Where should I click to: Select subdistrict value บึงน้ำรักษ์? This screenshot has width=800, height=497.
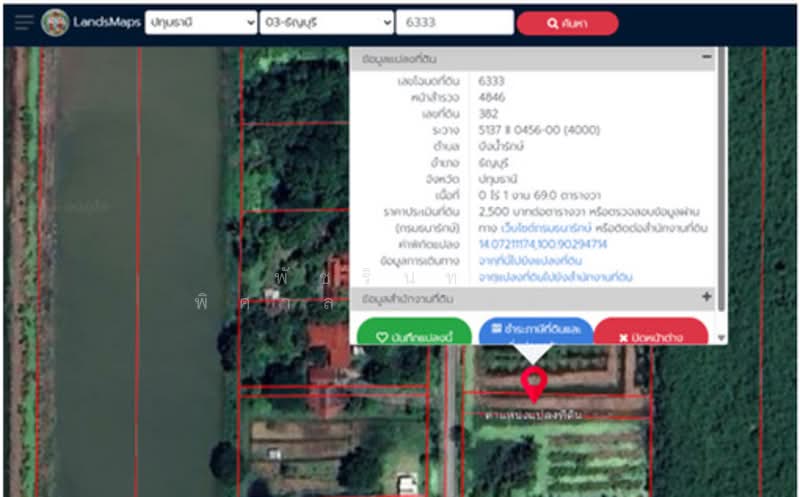[x=501, y=146]
